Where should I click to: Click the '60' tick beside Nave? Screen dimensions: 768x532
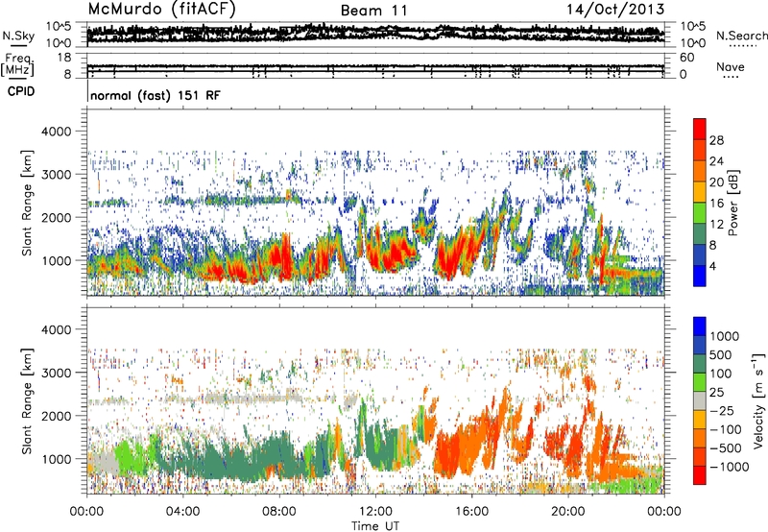pyautogui.click(x=687, y=58)
